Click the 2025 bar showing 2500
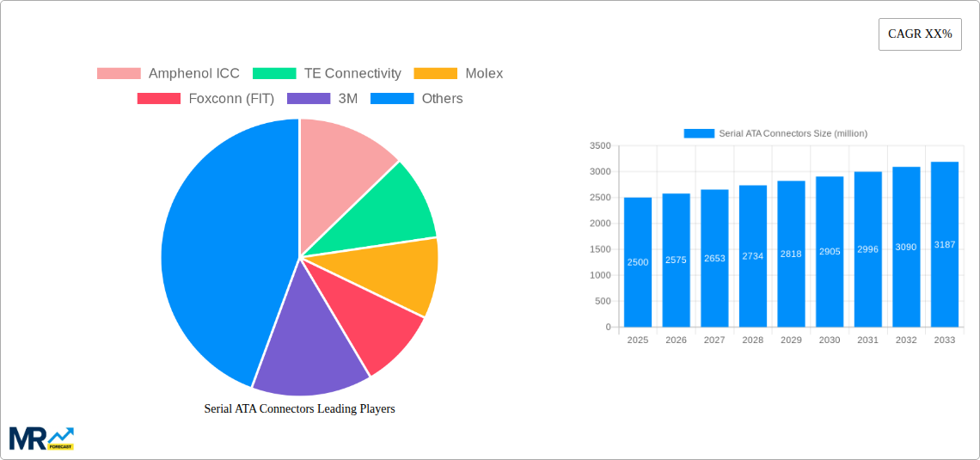The height and width of the screenshot is (460, 980). click(x=638, y=262)
